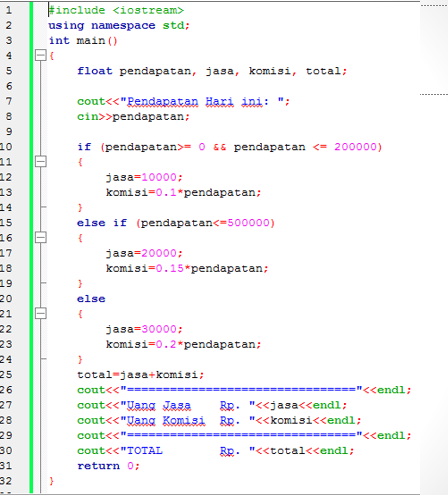Click line number 1 in the gutter
The height and width of the screenshot is (495, 448).
(x=9, y=10)
